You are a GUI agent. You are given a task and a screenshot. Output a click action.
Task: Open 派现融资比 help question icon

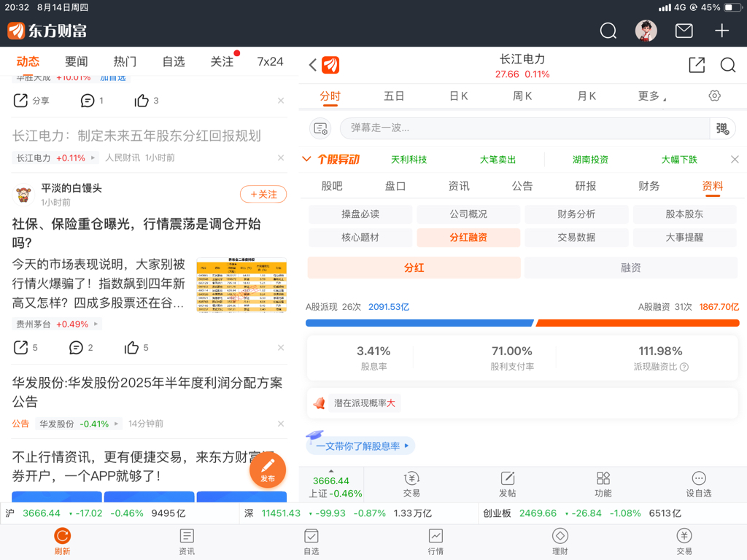684,367
